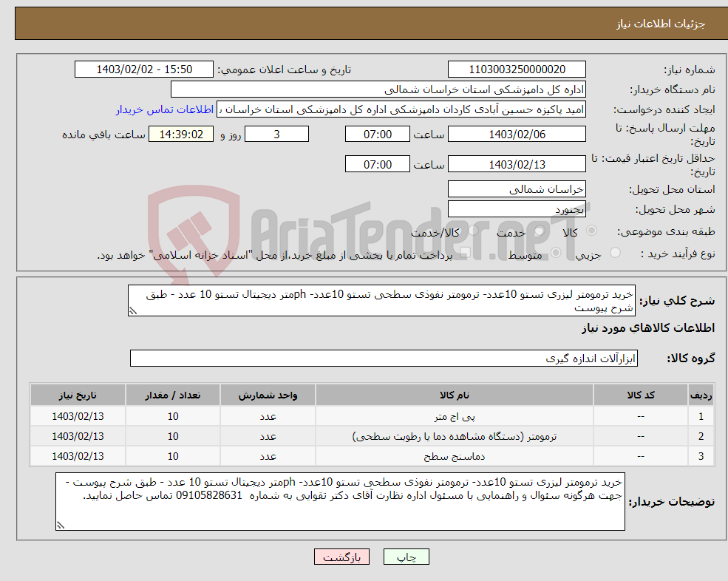Click the buyer organization name field

(x=378, y=89)
